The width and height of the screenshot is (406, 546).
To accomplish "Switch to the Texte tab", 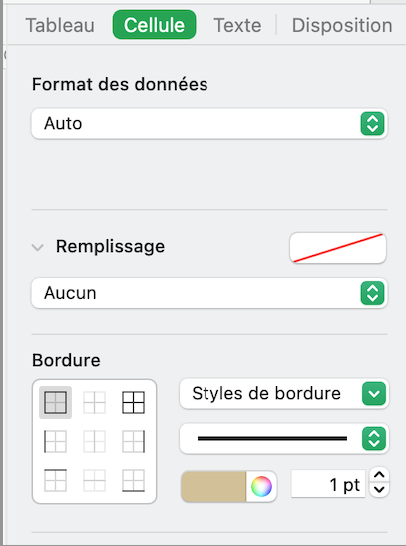I will click(x=237, y=25).
